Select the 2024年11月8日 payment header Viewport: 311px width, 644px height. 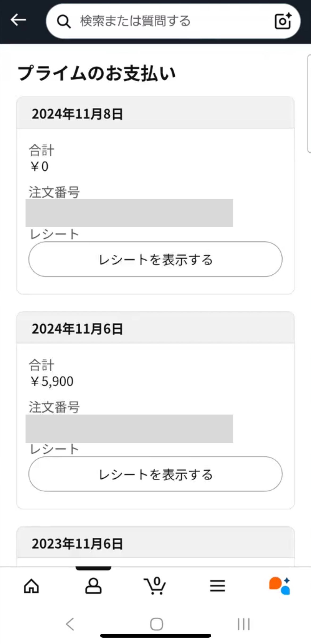point(155,114)
